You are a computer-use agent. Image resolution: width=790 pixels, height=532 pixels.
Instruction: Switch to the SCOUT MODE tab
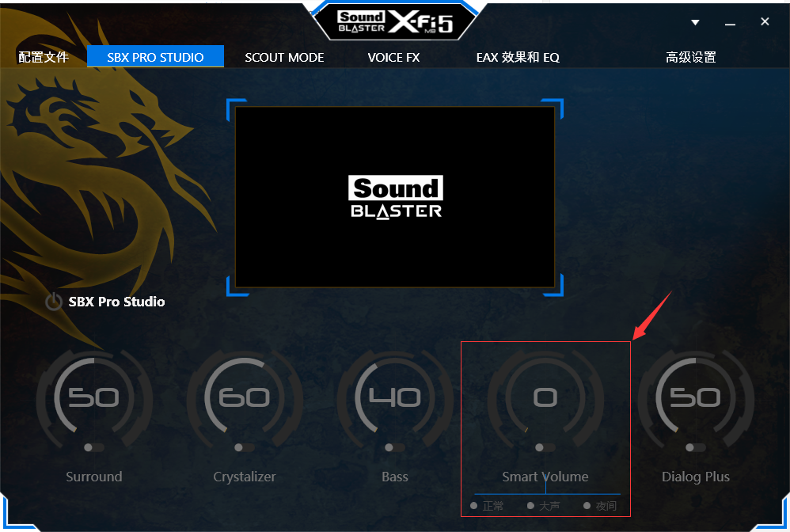(284, 58)
